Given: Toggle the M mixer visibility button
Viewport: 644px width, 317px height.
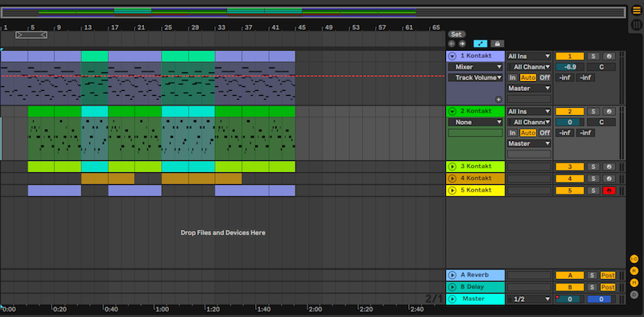Looking at the screenshot, I should 634,282.
